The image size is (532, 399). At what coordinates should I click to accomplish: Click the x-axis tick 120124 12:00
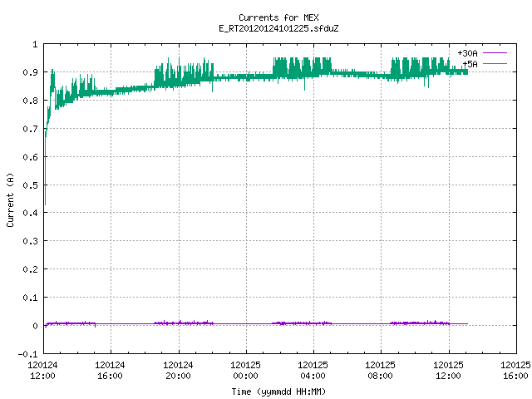(x=42, y=370)
